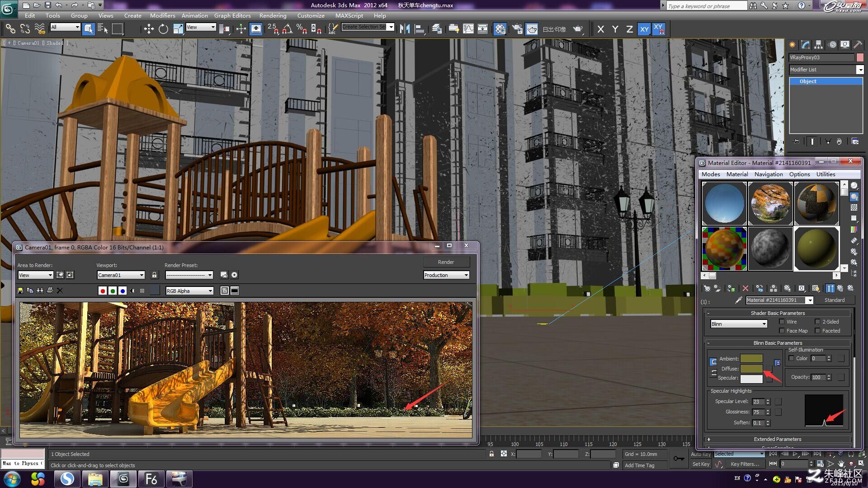Open the All selection filter dropdown
The height and width of the screenshot is (488, 868).
point(65,28)
